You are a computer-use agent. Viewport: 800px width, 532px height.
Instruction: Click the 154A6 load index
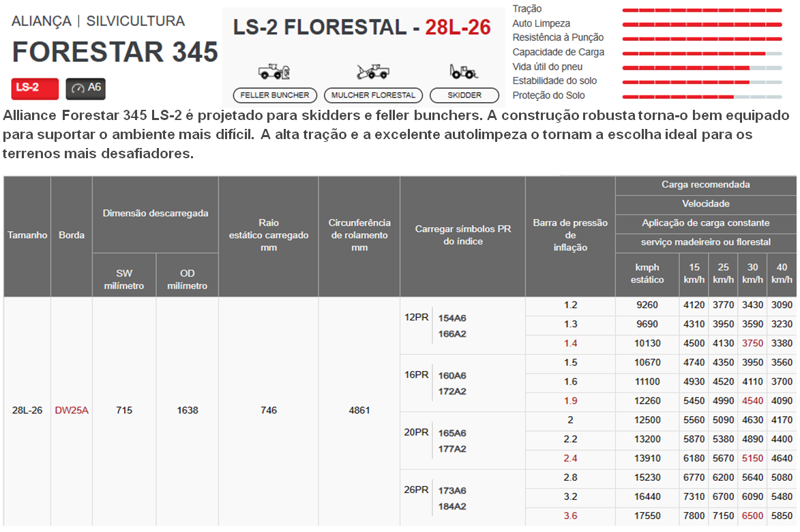pyautogui.click(x=452, y=319)
